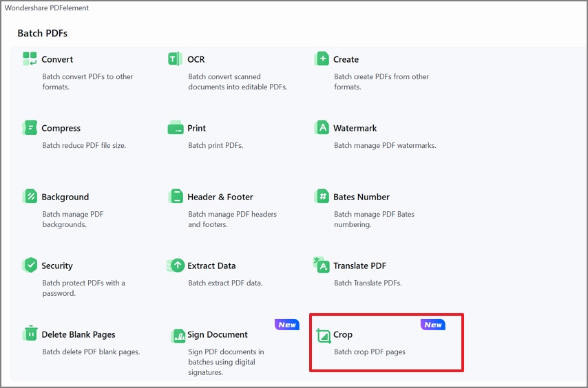This screenshot has width=588, height=388.
Task: Click 'Batch extract PDF data.' text
Action: [x=225, y=283]
